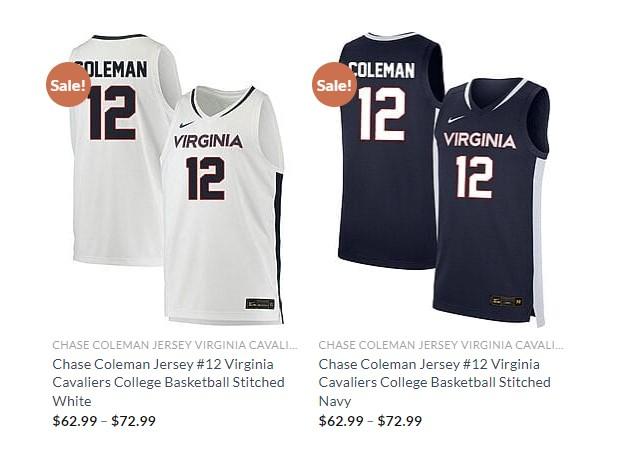The width and height of the screenshot is (625, 471).
Task: Click the VIRGINIA wordmark on the navy jersey
Action: tap(480, 140)
